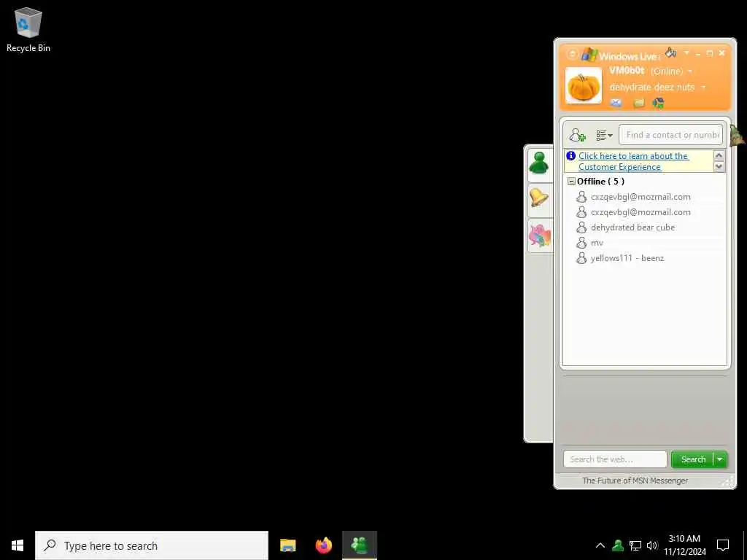This screenshot has width=747, height=560.
Task: Open the Action Center notifications icon
Action: (x=723, y=545)
